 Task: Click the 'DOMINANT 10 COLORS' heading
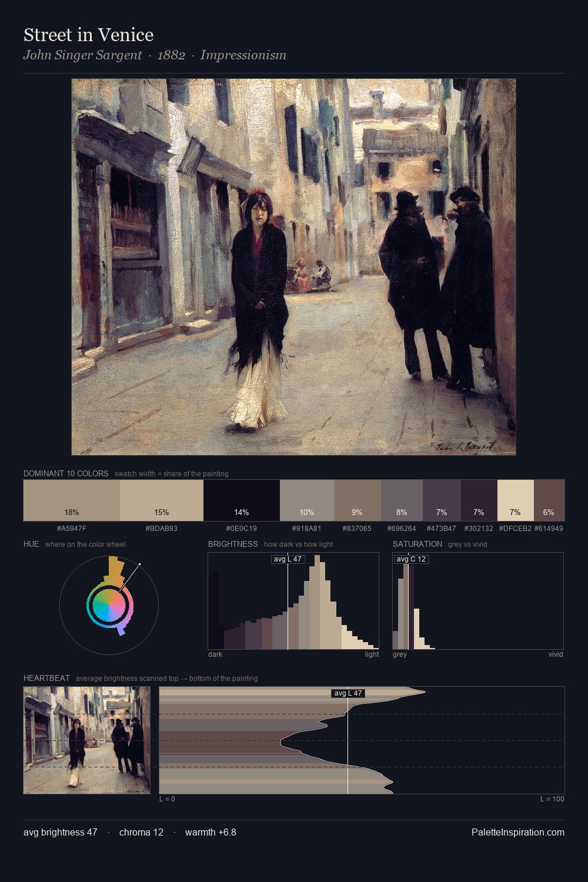coord(66,473)
